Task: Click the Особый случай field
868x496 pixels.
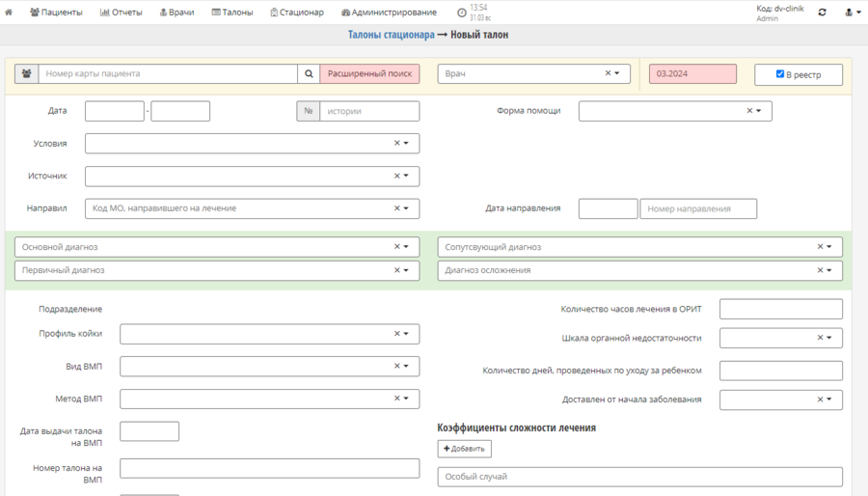Action: tap(640, 477)
